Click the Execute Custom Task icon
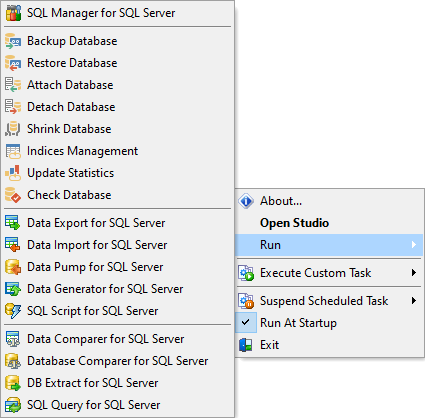The width and height of the screenshot is (425, 418). point(246,273)
